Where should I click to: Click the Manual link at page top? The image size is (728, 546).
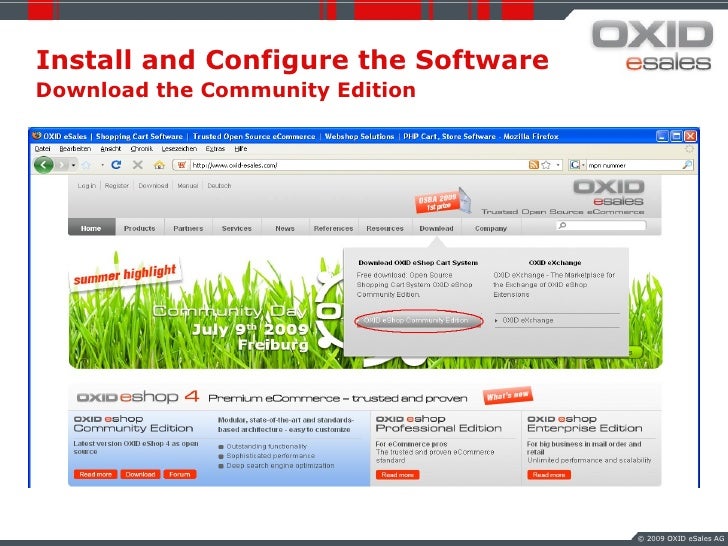pos(188,186)
